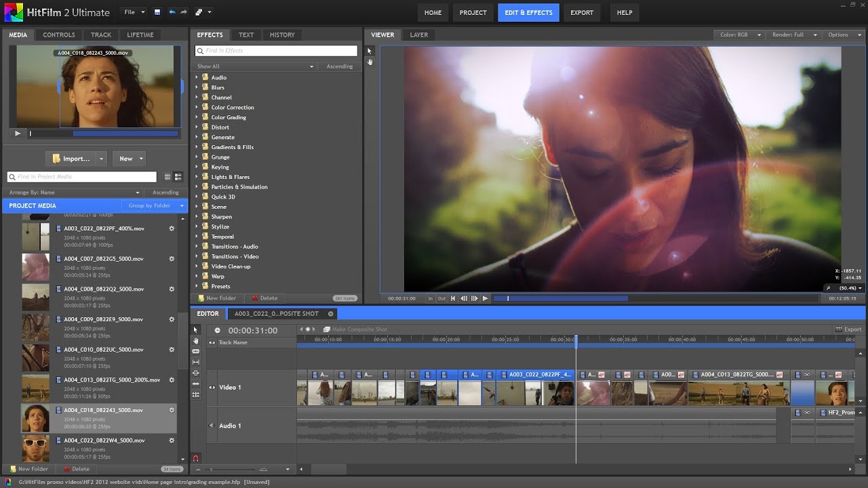The width and height of the screenshot is (868, 488).
Task: Pick the timeline ripple edit tool
Action: 196,373
